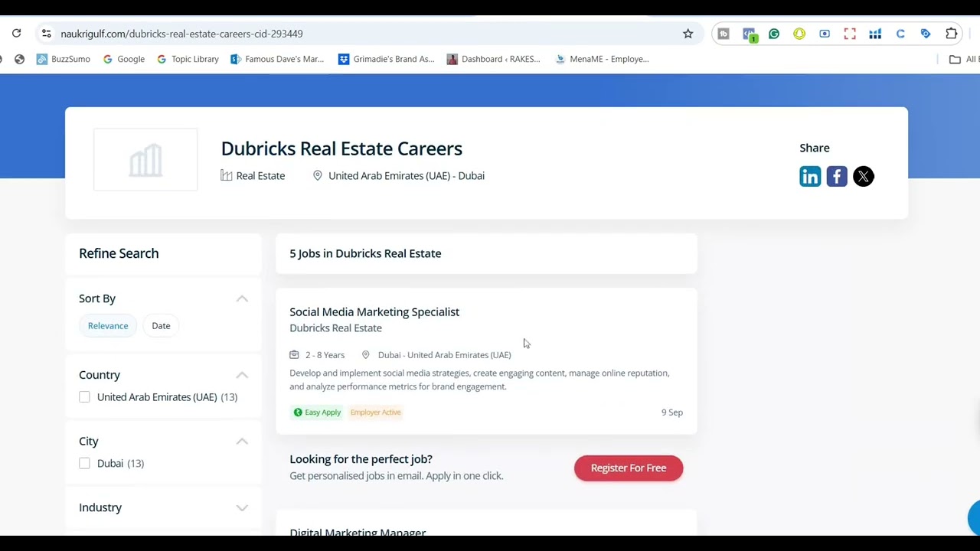Open Social Media Marketing Specialist job
980x551 pixels.
374,311
